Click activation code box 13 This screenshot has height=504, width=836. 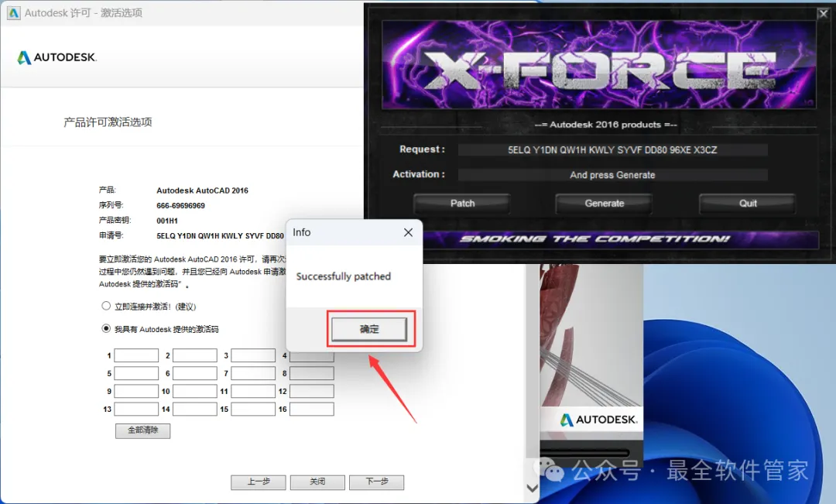click(x=136, y=409)
